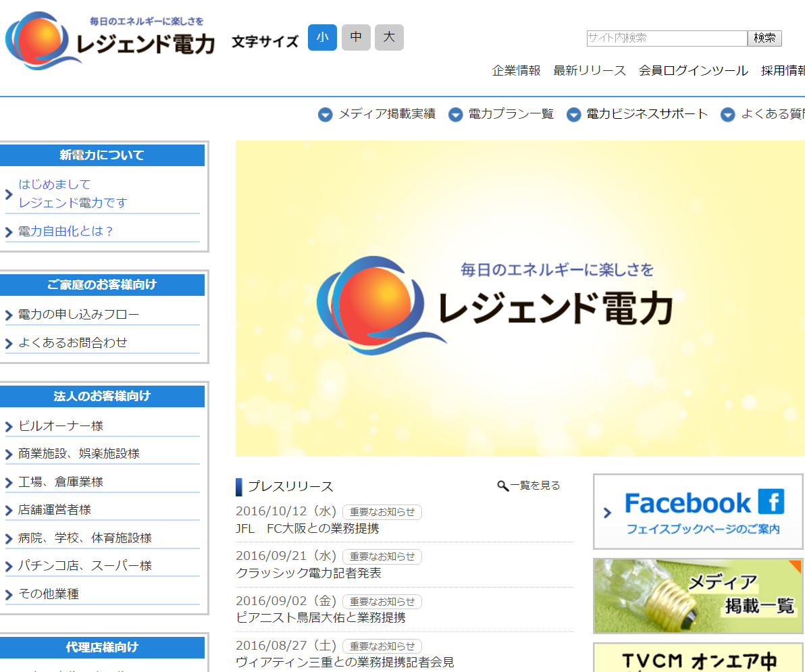Open the JFL FC大阪との業務提携 press release

[307, 529]
